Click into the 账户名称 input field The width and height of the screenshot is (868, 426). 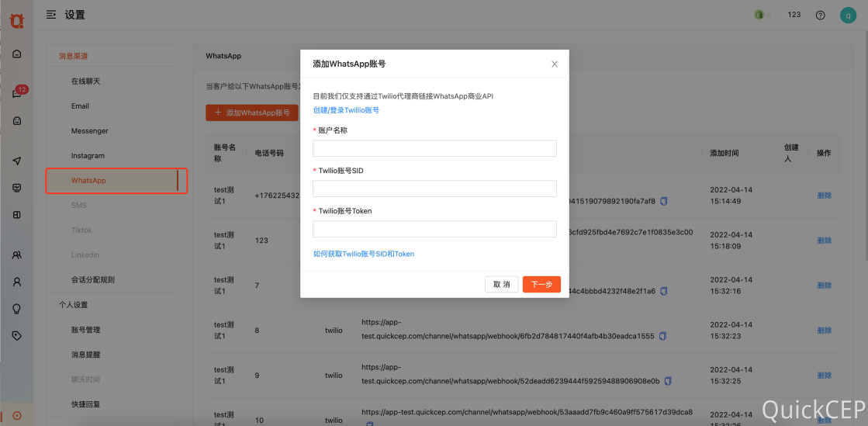[x=434, y=148]
